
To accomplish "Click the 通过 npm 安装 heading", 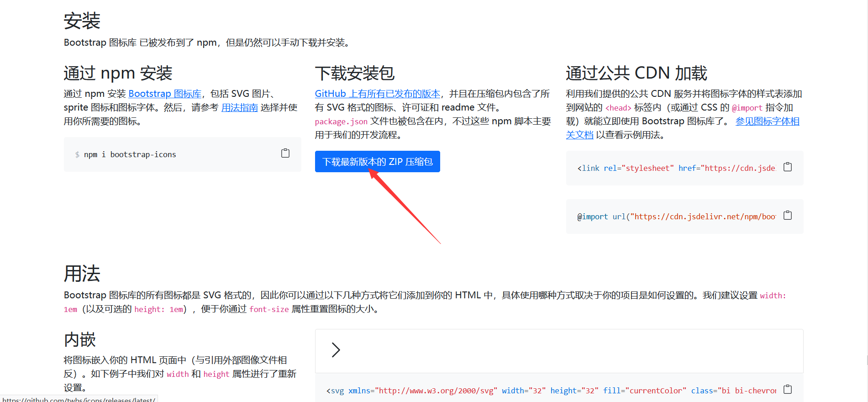I will point(118,73).
